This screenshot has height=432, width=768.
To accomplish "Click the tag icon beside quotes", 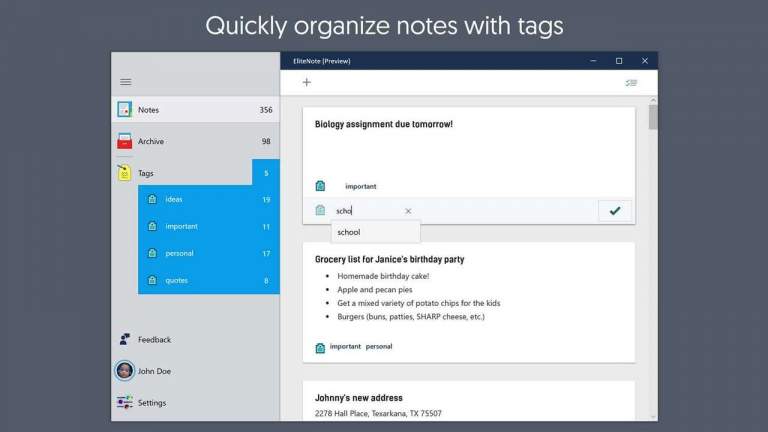I will point(152,280).
